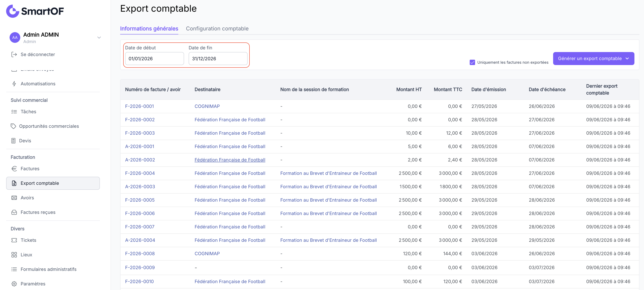The height and width of the screenshot is (290, 644).
Task: Switch to Configuration comptable tab
Action: pos(217,29)
